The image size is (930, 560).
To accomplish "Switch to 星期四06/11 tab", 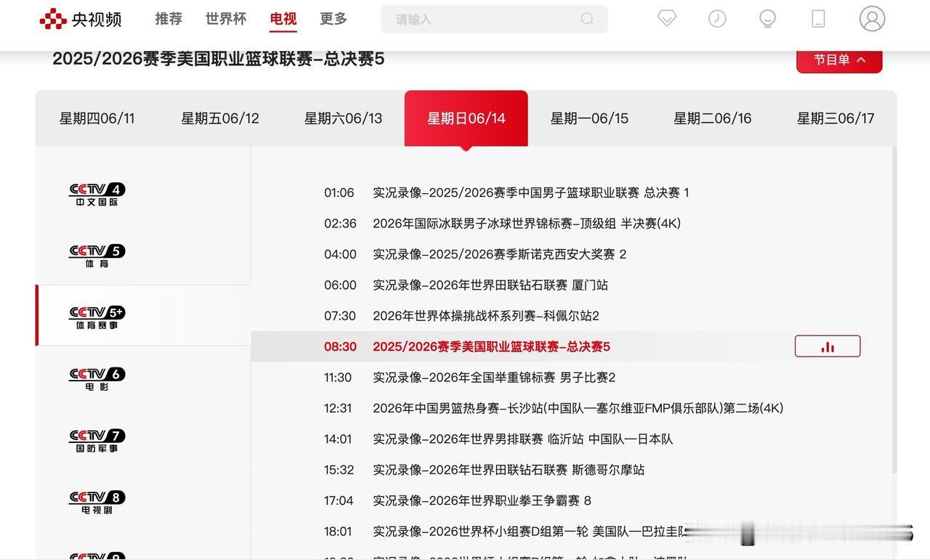I will point(97,118).
